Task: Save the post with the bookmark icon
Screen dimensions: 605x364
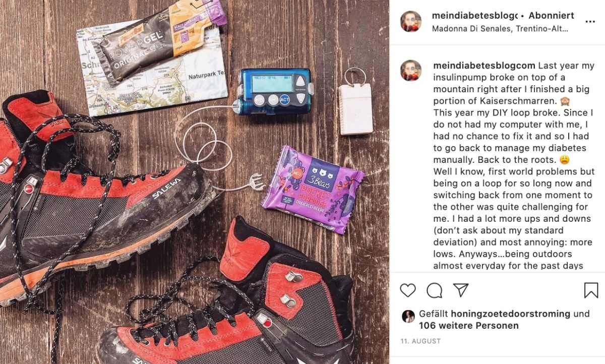Action: 591,290
